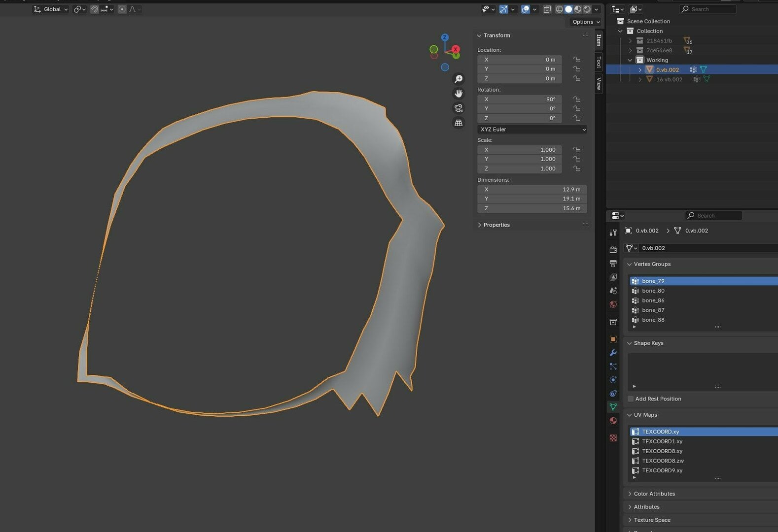Select wireframe viewport shading mode
Image resolution: width=778 pixels, height=532 pixels.
pyautogui.click(x=559, y=9)
